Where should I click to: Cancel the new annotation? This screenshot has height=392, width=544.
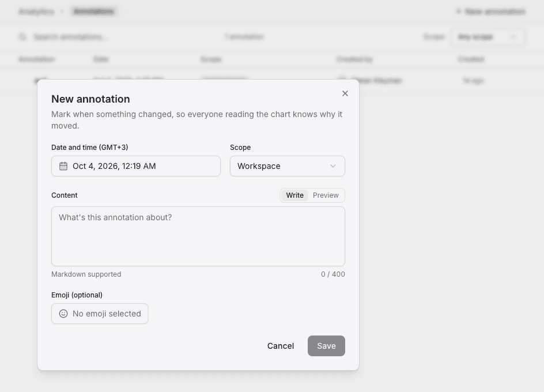(280, 346)
